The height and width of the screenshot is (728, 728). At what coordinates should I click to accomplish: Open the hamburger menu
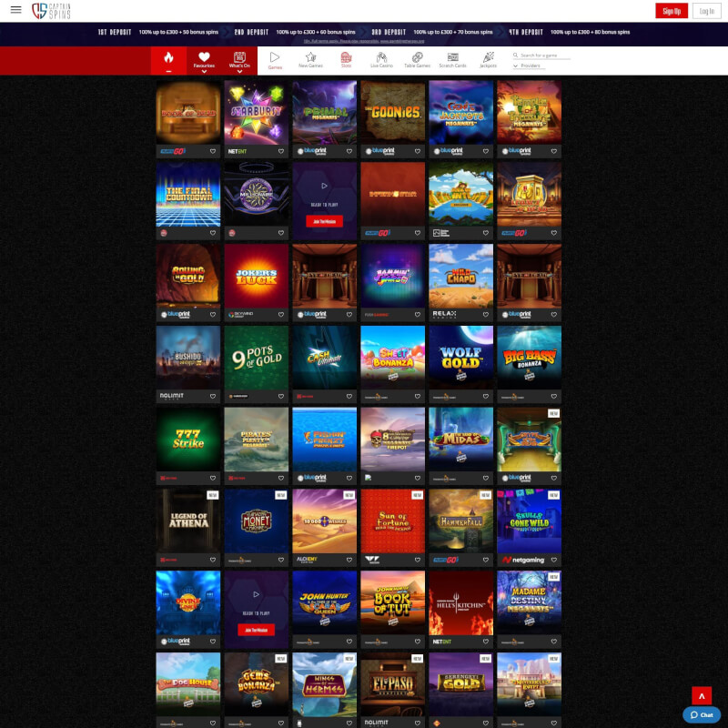click(x=15, y=10)
